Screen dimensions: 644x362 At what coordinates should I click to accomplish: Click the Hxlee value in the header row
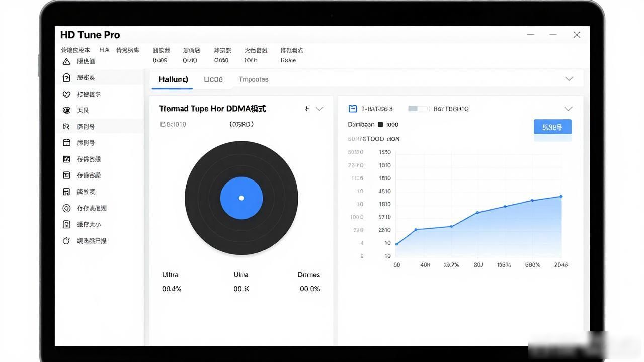[288, 60]
